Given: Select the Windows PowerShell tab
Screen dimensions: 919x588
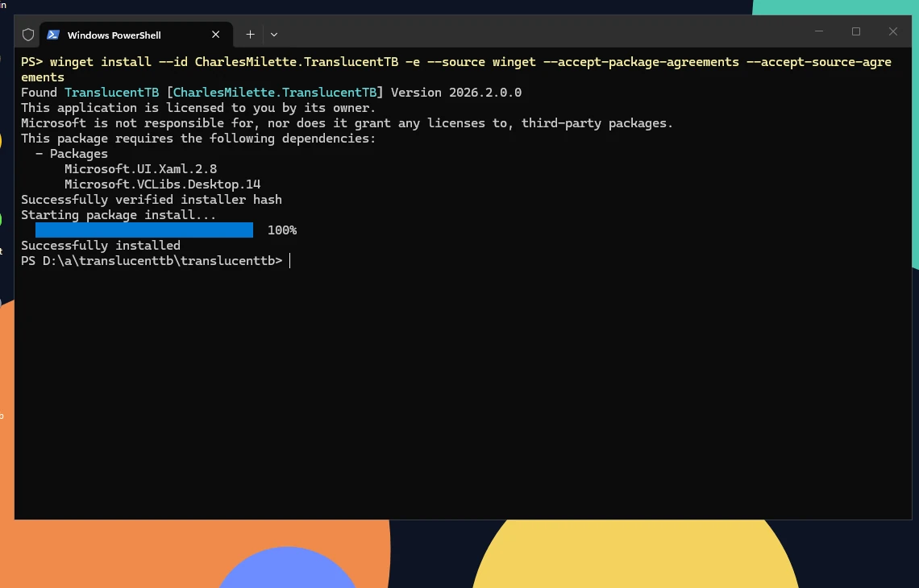Looking at the screenshot, I should 136,35.
